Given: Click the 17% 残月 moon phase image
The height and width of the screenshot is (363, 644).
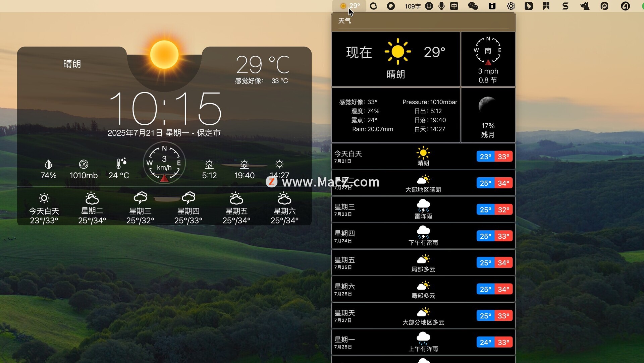Looking at the screenshot, I should pos(487,105).
